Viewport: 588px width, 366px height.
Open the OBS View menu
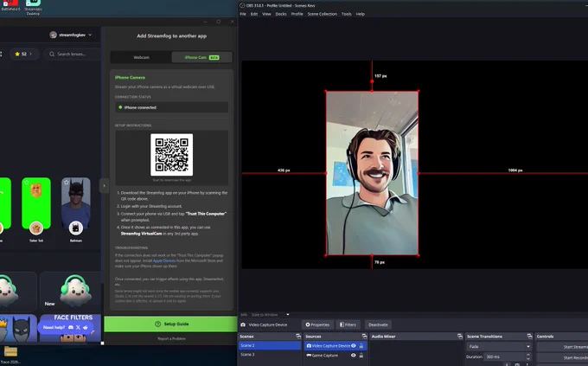266,14
